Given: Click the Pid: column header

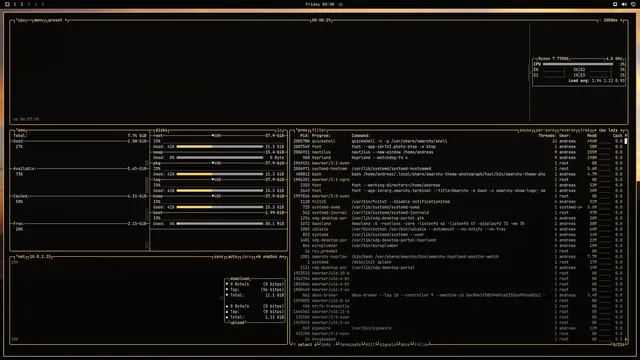Looking at the screenshot, I should [x=304, y=136].
